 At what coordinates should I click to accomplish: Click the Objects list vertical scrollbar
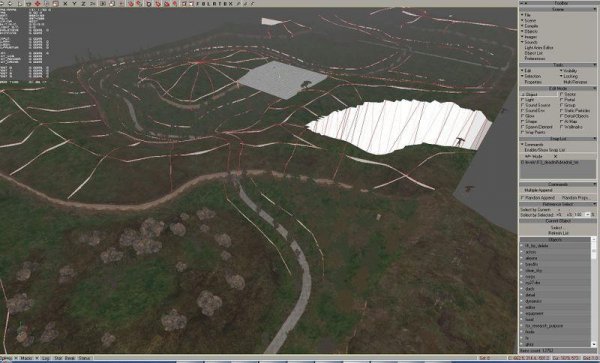point(594,291)
